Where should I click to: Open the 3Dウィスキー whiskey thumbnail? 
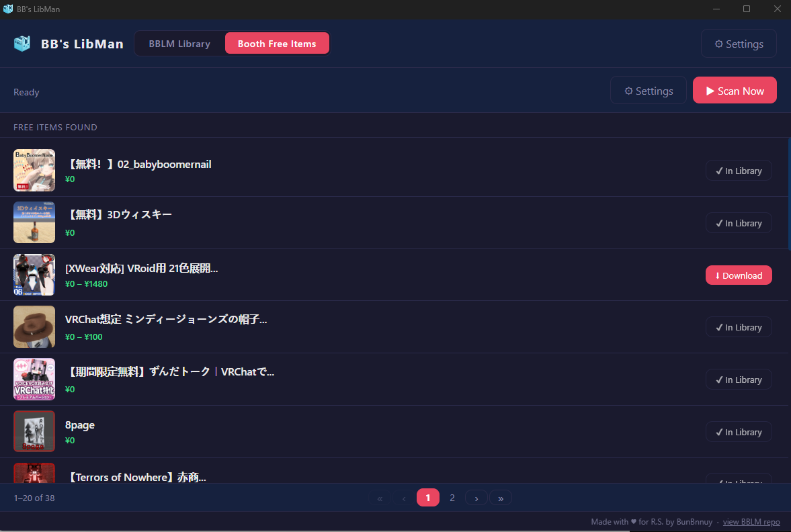(x=34, y=222)
